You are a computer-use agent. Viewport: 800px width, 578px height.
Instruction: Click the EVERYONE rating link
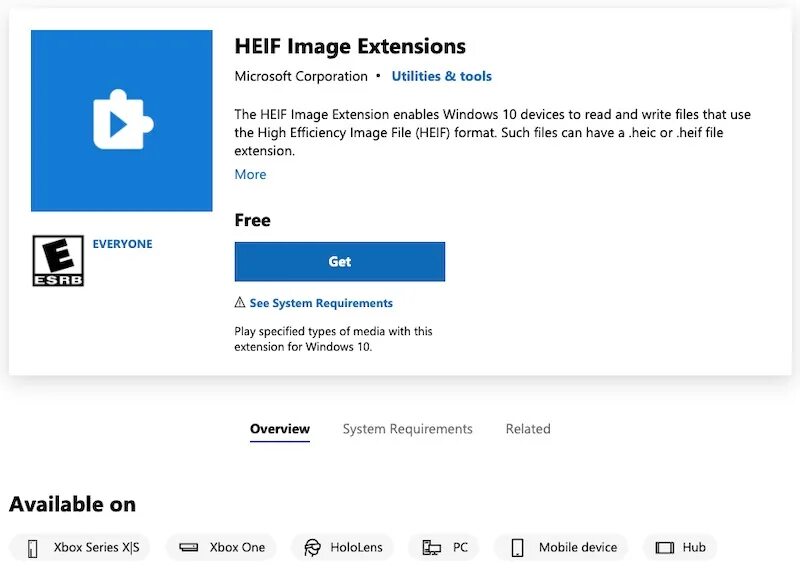[x=122, y=244]
